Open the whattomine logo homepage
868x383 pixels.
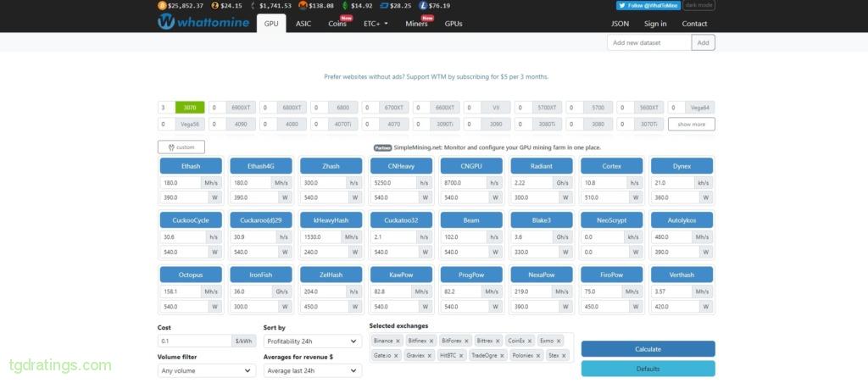[203, 23]
